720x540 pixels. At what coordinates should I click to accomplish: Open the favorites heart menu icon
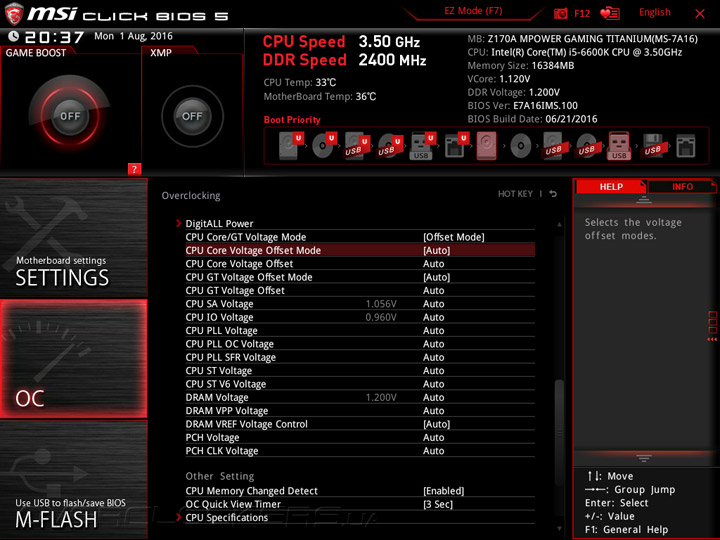point(610,14)
